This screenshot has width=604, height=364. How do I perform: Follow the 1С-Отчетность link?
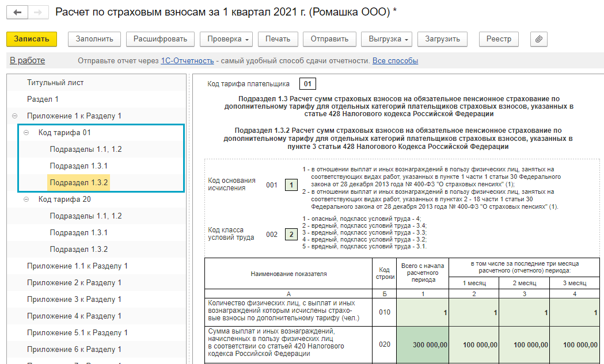point(187,61)
